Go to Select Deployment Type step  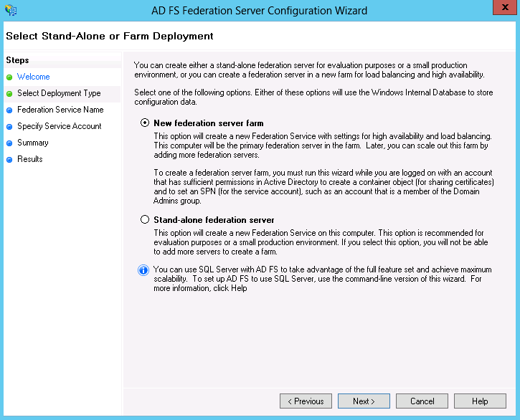point(59,93)
